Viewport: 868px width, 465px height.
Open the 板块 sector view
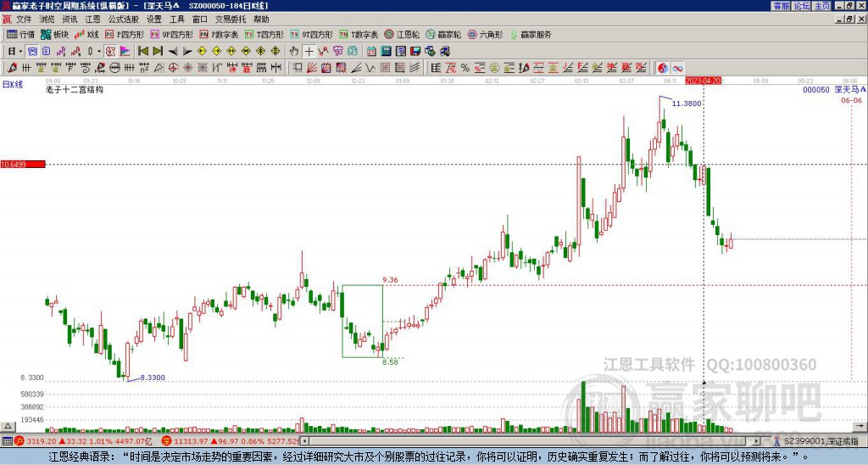(x=54, y=34)
